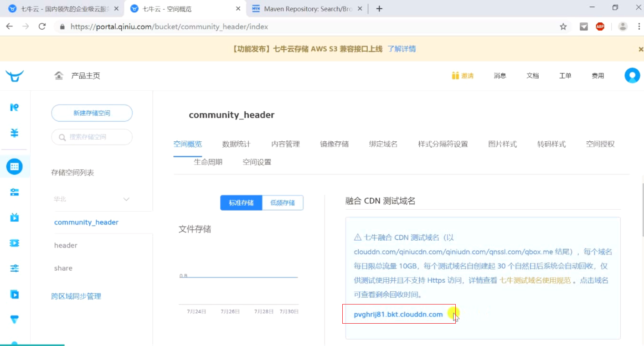644x346 pixels.
Task: Open the 样式分隔符设置 tab
Action: 443,144
